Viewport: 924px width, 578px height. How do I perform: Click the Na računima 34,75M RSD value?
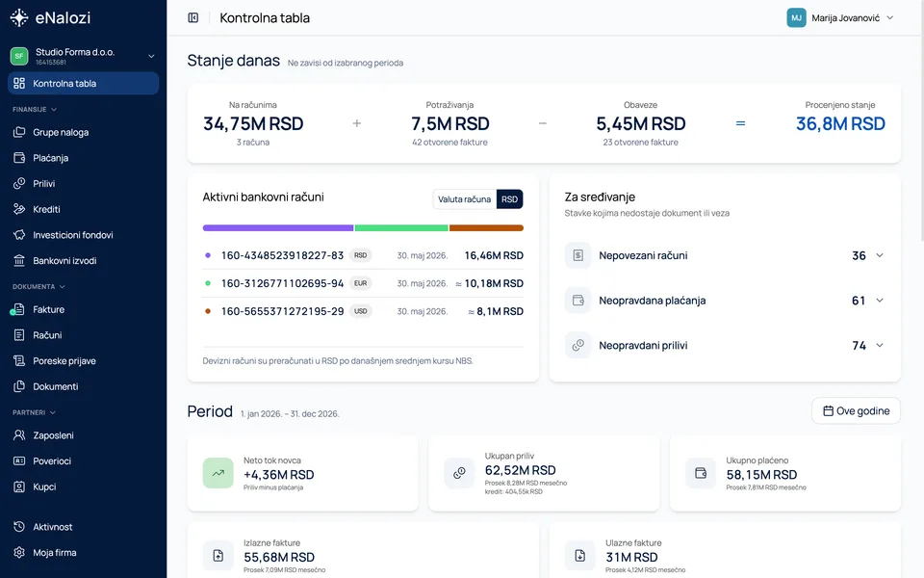click(x=253, y=124)
